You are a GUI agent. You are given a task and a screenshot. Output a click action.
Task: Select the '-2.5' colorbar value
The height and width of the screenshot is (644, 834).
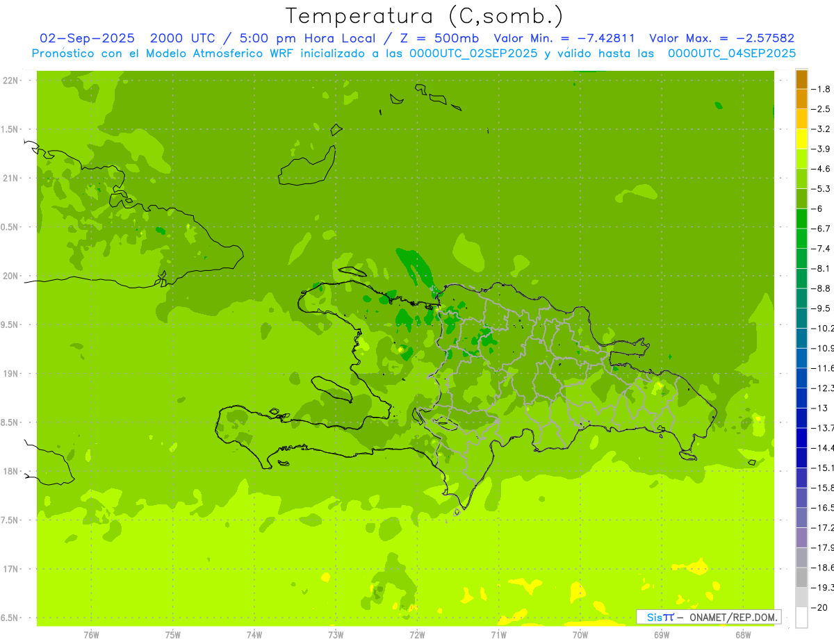(821, 109)
